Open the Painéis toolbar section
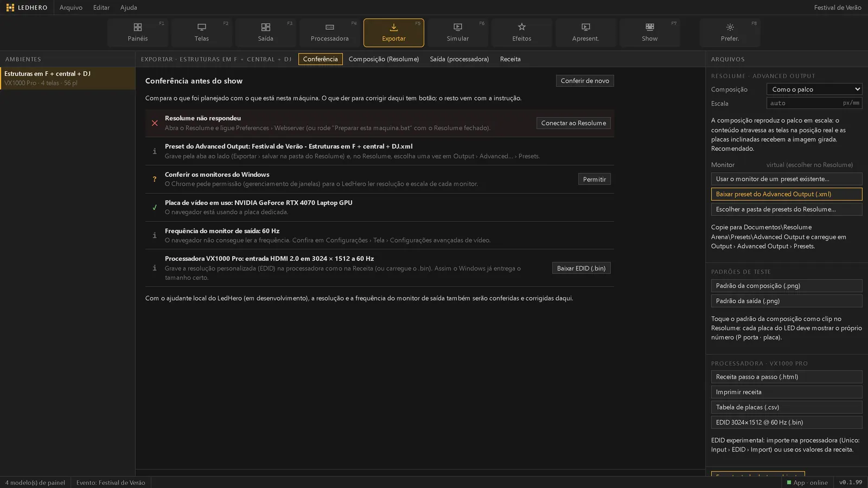The image size is (868, 488). pyautogui.click(x=138, y=33)
